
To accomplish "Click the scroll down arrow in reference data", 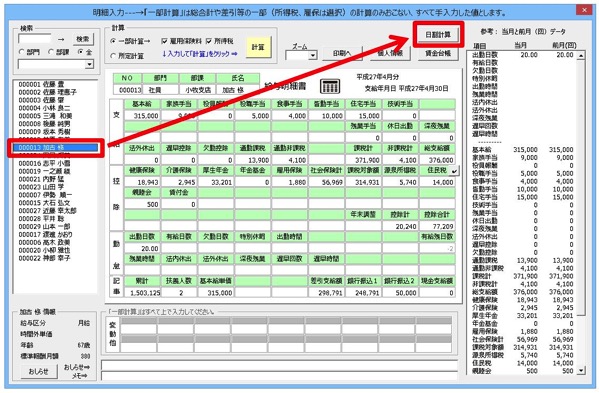I will pyautogui.click(x=581, y=370).
